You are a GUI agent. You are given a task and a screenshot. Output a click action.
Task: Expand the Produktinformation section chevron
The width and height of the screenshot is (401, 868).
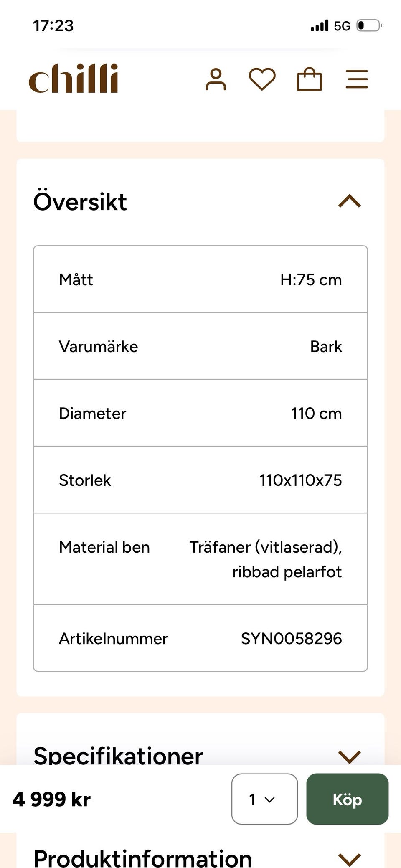coord(349,859)
